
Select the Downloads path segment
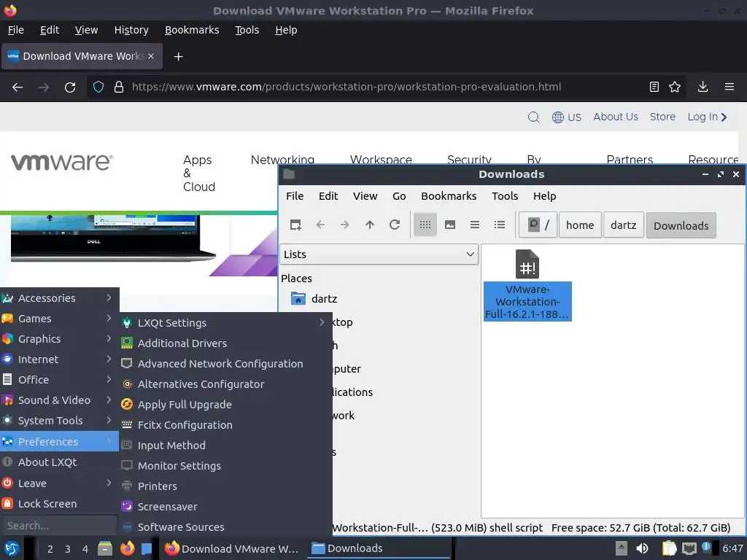(x=681, y=226)
